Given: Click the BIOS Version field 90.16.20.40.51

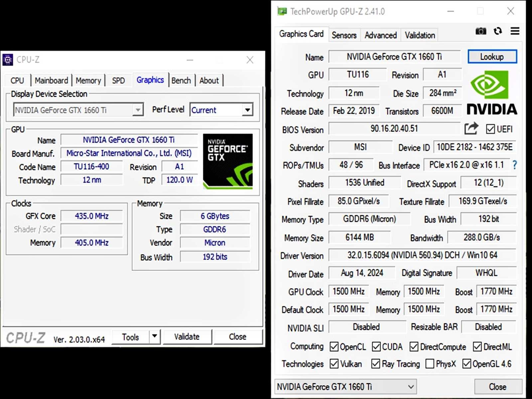Looking at the screenshot, I should click(x=394, y=128).
